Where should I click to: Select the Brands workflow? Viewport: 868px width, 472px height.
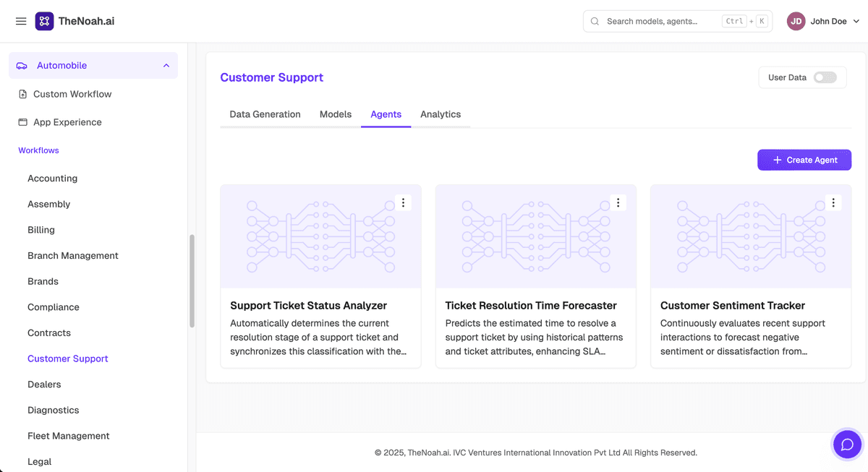(43, 281)
